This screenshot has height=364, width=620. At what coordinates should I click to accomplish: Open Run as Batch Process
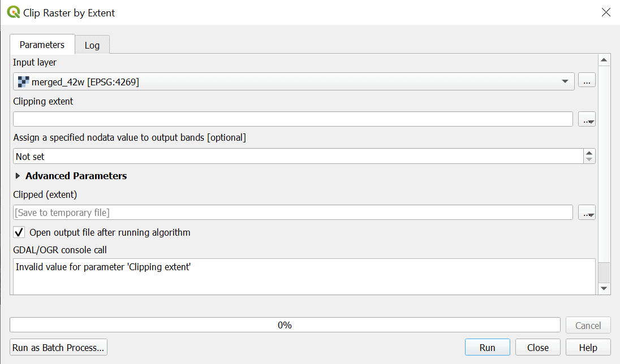click(x=58, y=347)
